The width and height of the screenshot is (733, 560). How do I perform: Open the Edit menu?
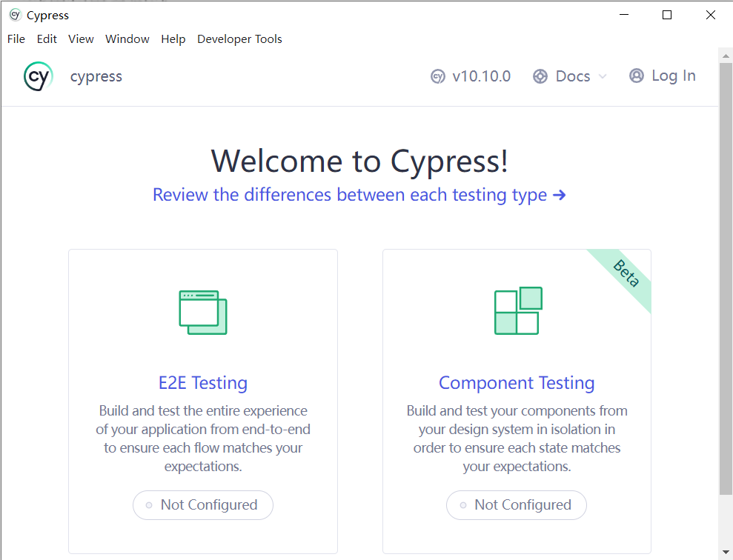47,39
